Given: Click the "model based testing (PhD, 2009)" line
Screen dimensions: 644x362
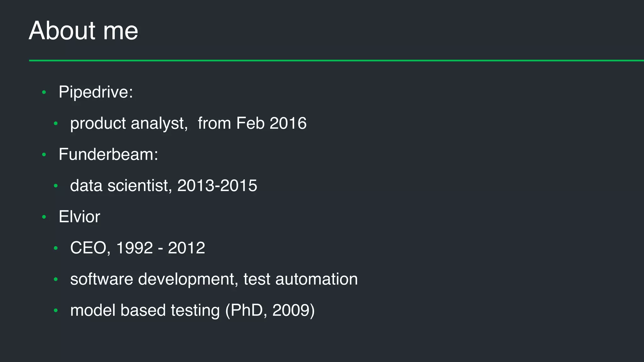Looking at the screenshot, I should (x=192, y=310).
